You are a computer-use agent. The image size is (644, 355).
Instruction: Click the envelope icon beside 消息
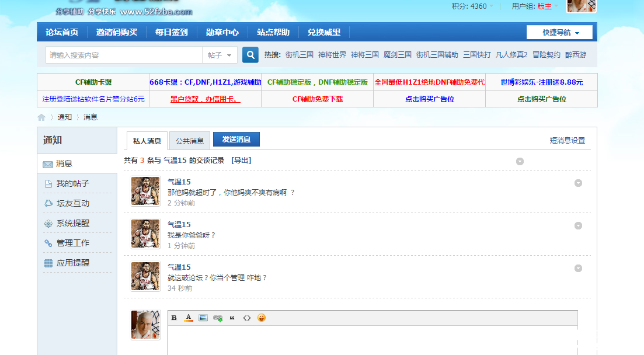coord(48,164)
